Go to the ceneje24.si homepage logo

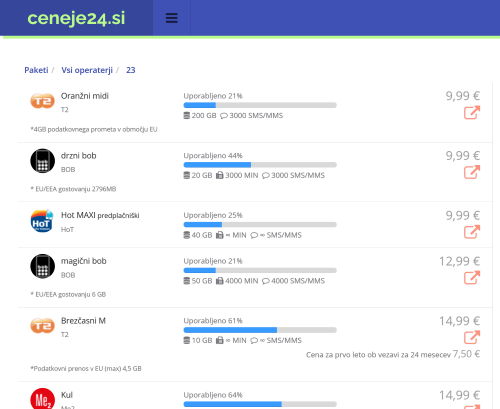pyautogui.click(x=76, y=18)
